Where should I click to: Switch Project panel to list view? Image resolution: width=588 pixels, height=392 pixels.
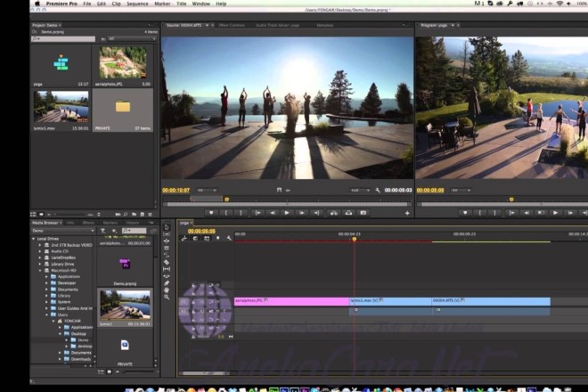(x=33, y=215)
